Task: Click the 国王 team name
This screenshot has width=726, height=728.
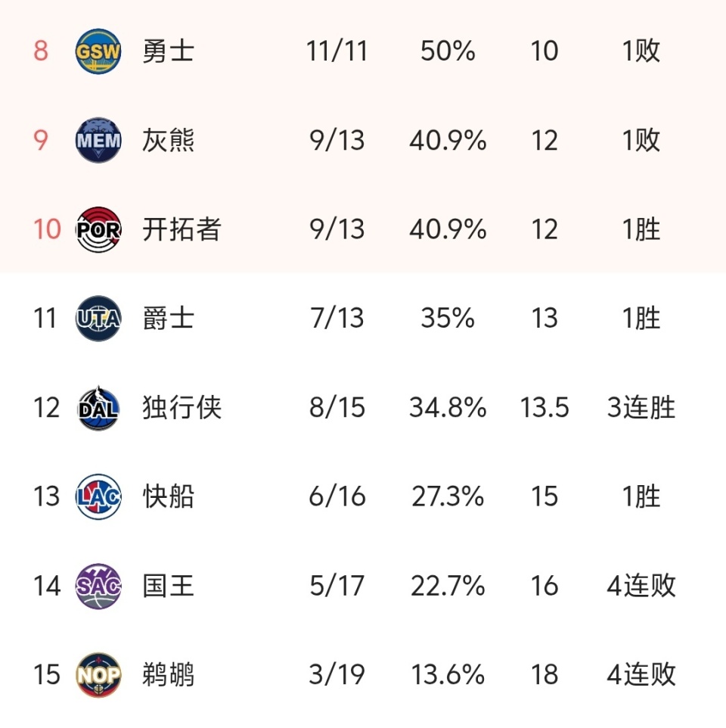Action: 169,586
